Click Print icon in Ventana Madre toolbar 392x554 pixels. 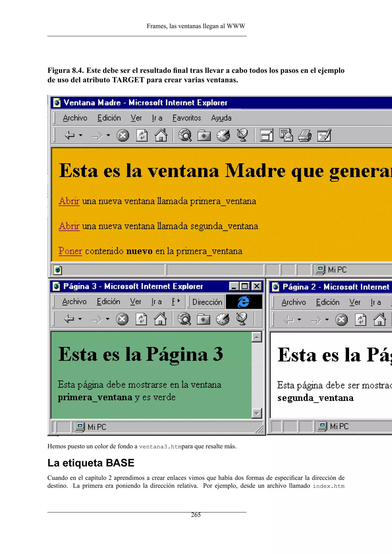pyautogui.click(x=305, y=135)
